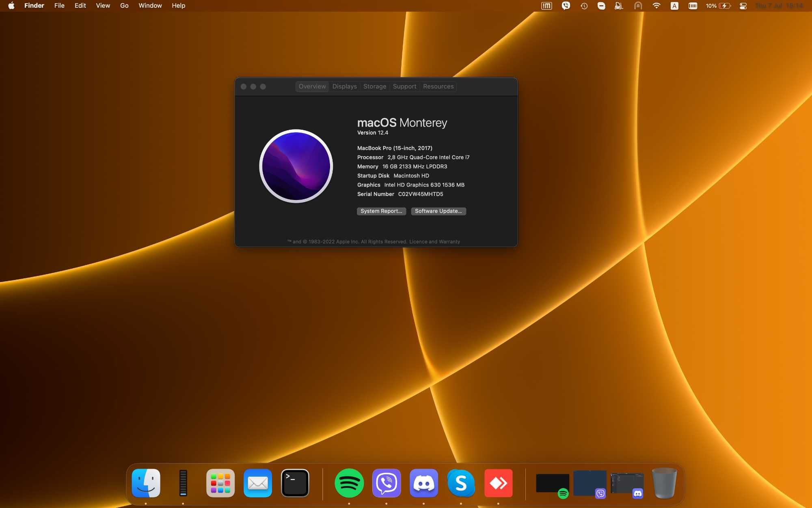
Task: Click the Software Update... button
Action: tap(438, 211)
